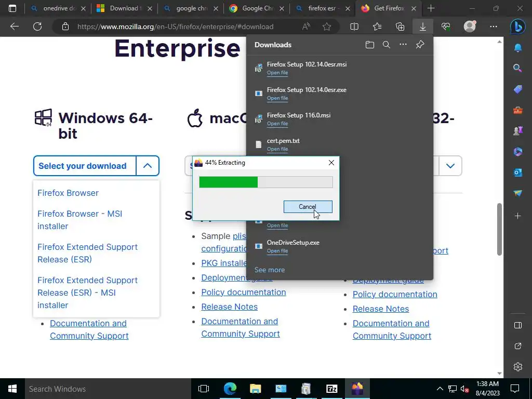This screenshot has height=399, width=532.
Task: Open the Start menu
Action: (x=12, y=389)
